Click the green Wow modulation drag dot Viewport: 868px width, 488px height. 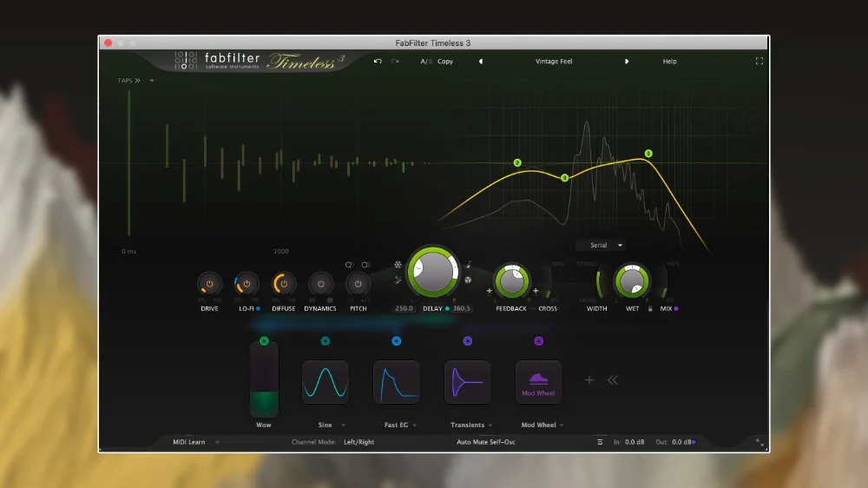click(x=264, y=341)
